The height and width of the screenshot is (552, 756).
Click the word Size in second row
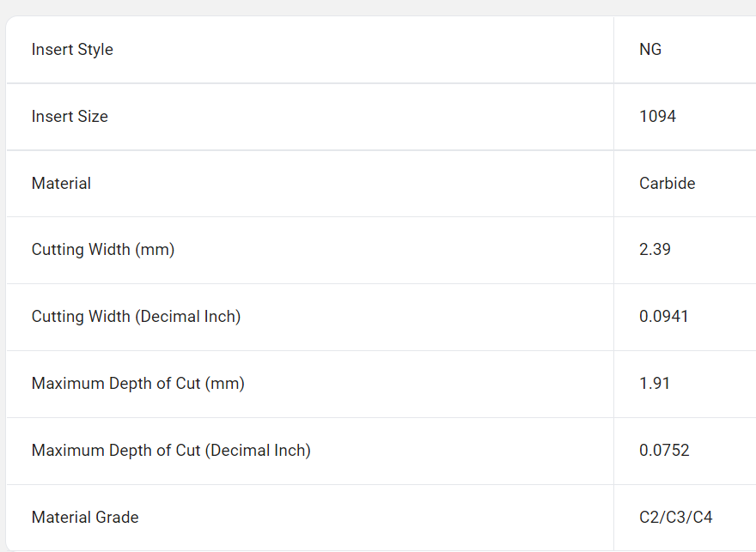point(93,116)
